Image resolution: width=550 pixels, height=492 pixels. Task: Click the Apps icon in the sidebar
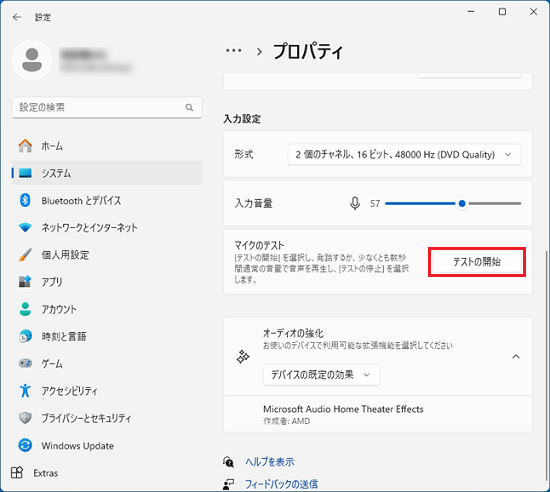[25, 282]
